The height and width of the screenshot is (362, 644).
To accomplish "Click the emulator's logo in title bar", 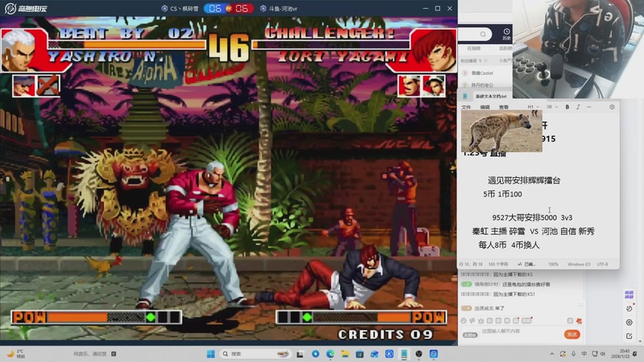I will click(26, 8).
